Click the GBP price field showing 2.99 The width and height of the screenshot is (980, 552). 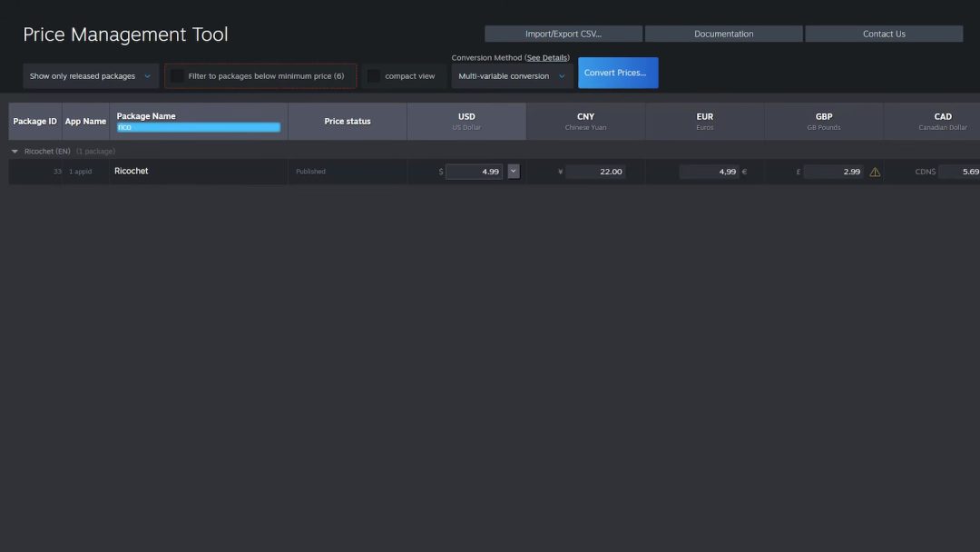[833, 172]
